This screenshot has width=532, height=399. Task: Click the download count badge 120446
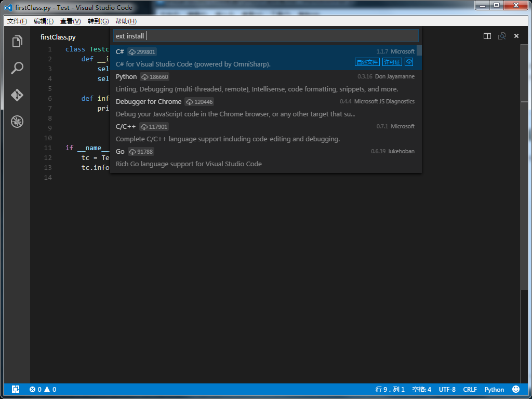coord(199,102)
